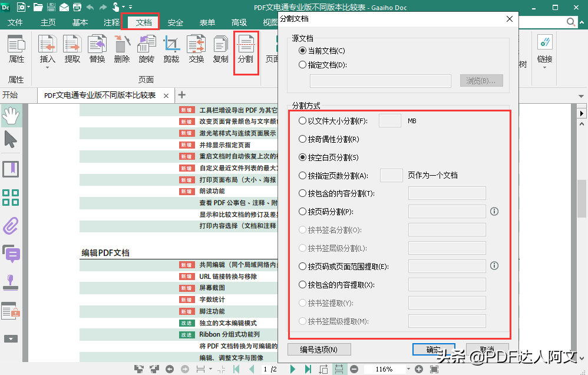
Task: Open the Bookmarks panel icon
Action: click(11, 169)
